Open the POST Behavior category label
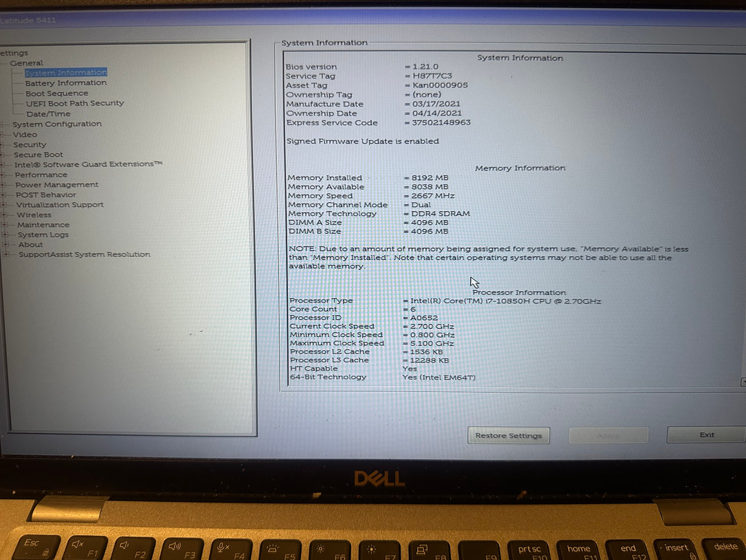The width and height of the screenshot is (746, 560). [46, 195]
